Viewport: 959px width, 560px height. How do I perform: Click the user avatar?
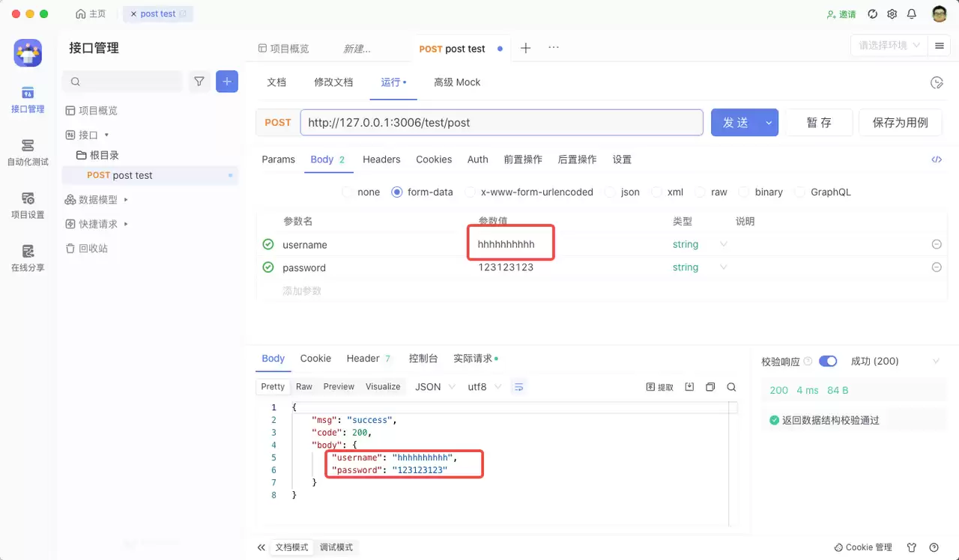[940, 13]
